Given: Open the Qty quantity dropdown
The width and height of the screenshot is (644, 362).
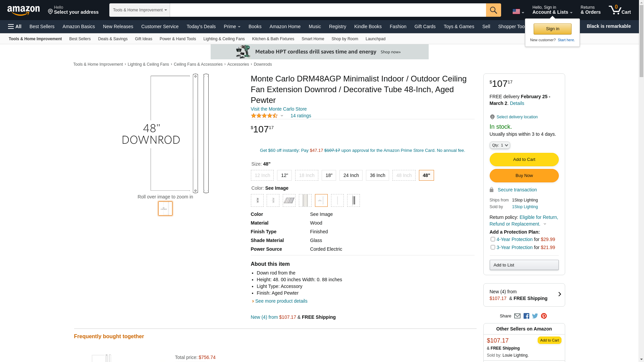Looking at the screenshot, I should [x=499, y=145].
